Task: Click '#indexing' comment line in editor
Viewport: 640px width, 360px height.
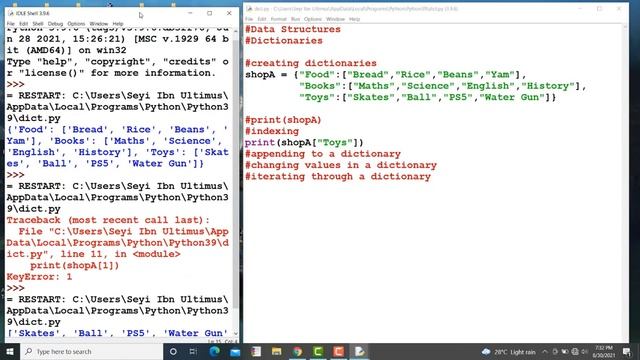Action: point(272,131)
